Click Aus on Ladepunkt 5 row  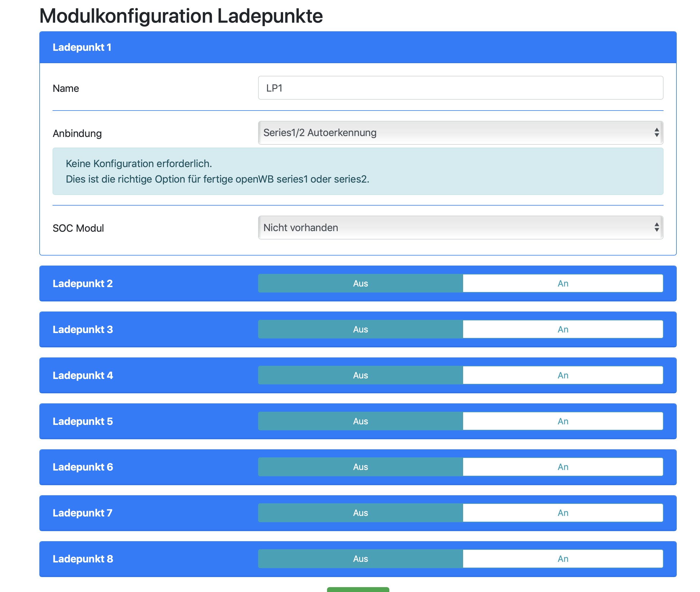(x=360, y=421)
